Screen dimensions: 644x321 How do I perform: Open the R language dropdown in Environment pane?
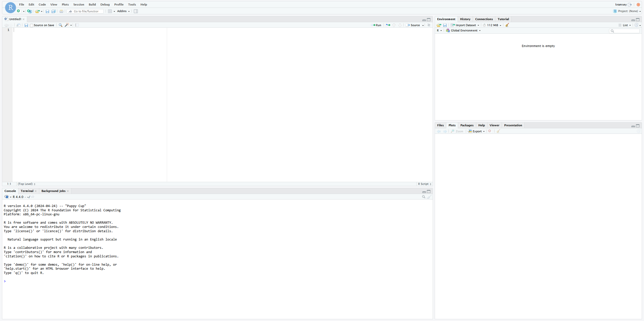pyautogui.click(x=439, y=30)
